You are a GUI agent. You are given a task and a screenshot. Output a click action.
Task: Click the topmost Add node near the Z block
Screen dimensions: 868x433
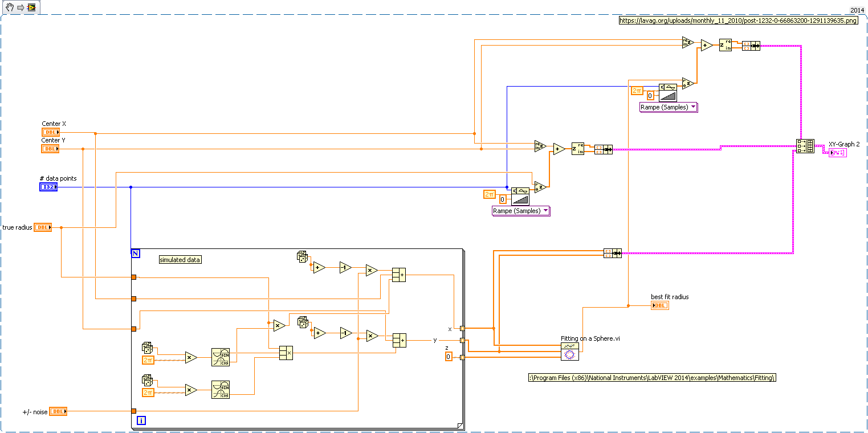pyautogui.click(x=707, y=46)
